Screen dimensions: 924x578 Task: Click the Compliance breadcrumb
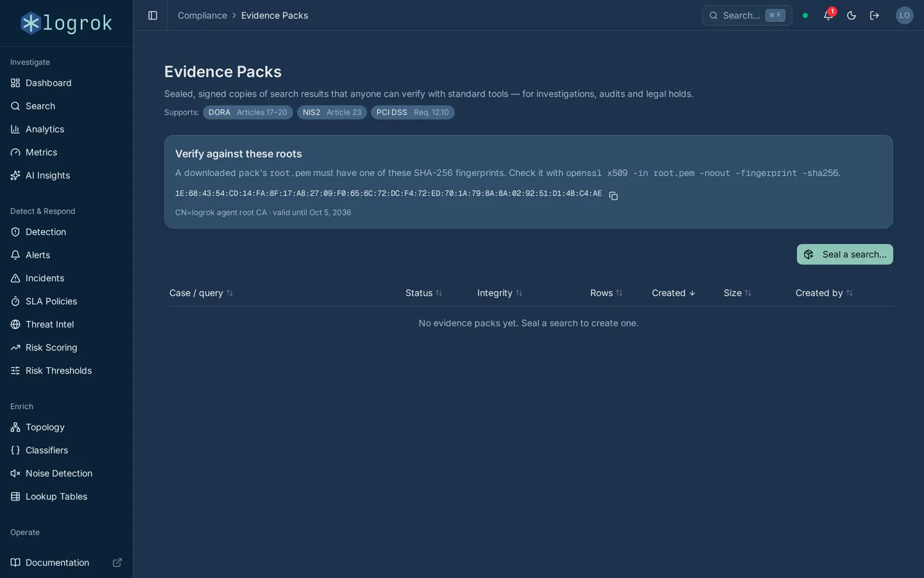(x=202, y=15)
